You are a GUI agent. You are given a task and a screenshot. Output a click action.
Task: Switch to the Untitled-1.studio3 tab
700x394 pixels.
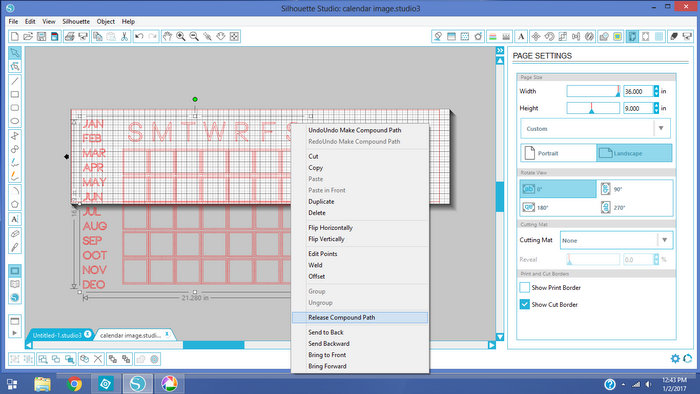57,335
